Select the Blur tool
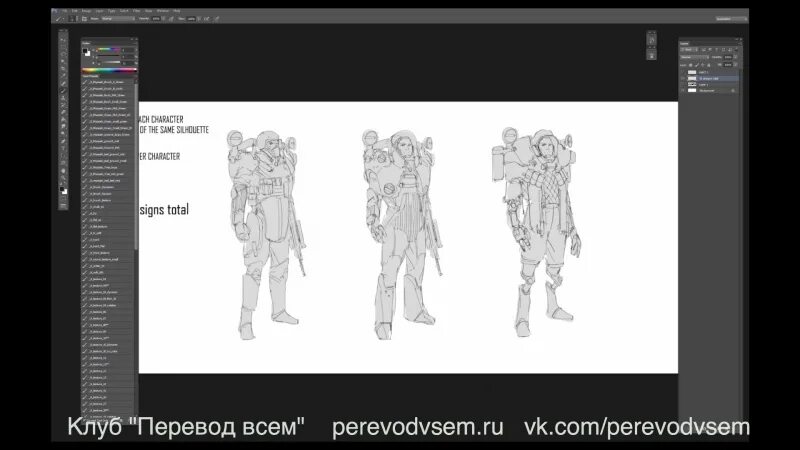Image resolution: width=800 pixels, height=450 pixels. [x=63, y=126]
